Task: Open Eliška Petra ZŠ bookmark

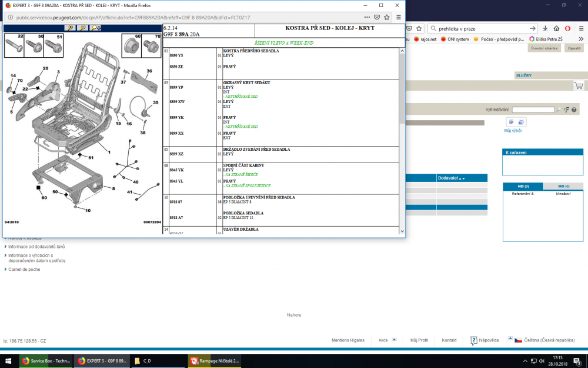Action: [x=546, y=39]
